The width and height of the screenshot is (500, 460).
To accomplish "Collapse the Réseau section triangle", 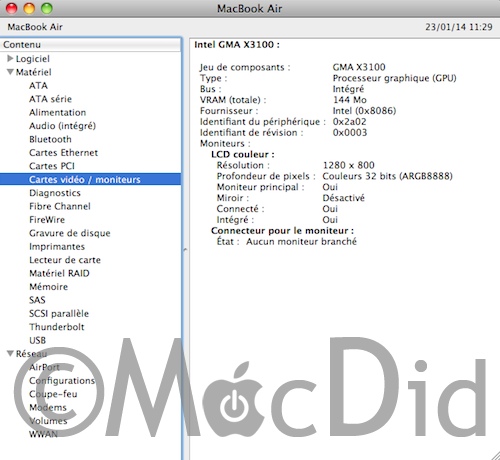I will point(10,354).
